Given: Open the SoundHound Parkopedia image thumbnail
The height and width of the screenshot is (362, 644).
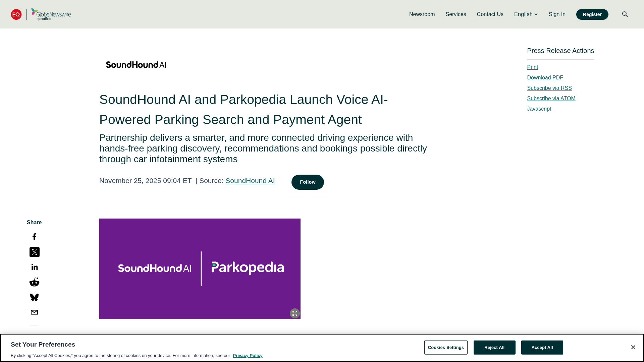Looking at the screenshot, I should 200,268.
